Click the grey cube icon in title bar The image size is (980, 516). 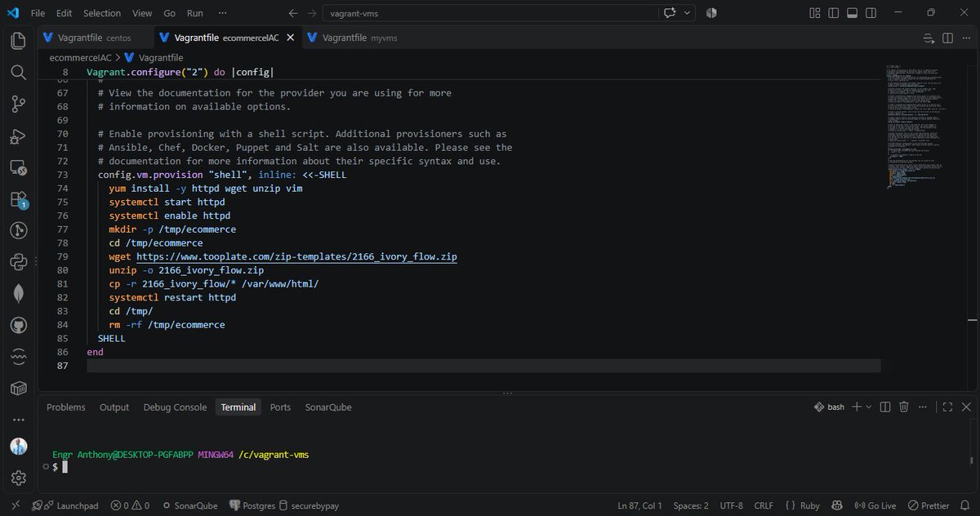[x=711, y=13]
